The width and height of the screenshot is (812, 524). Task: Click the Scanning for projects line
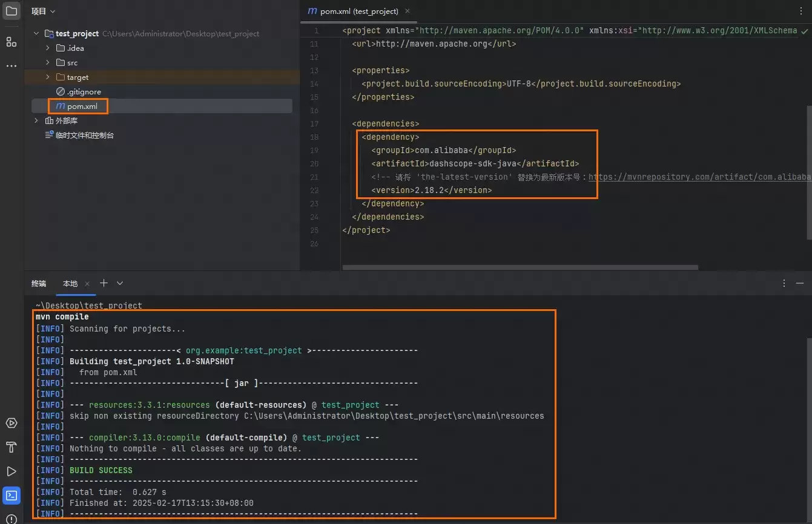[127, 329]
